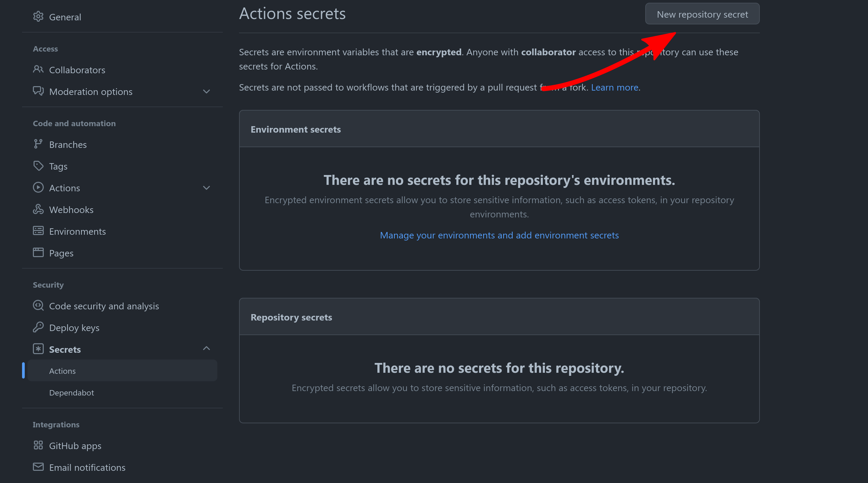Open Manage your environments link
The width and height of the screenshot is (868, 483).
[x=499, y=235]
